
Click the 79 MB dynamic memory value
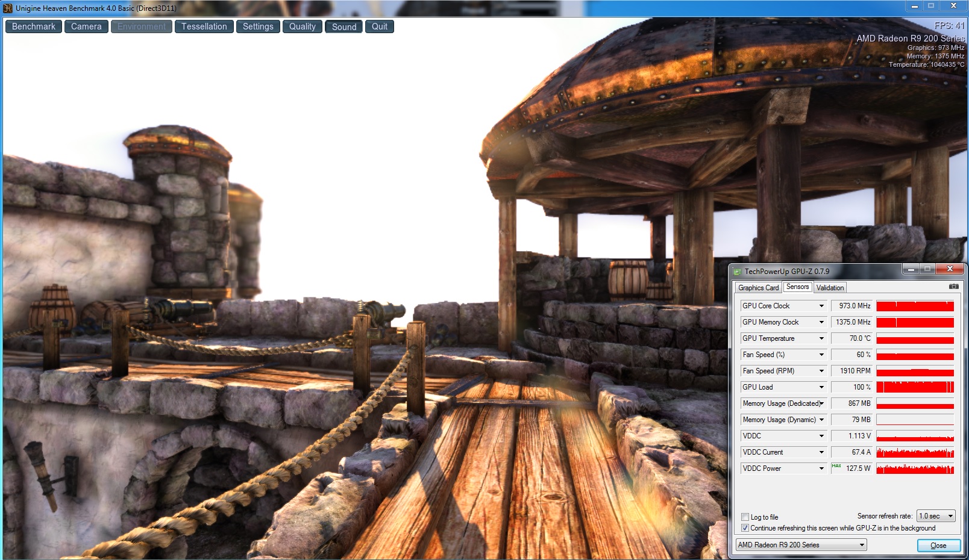[852, 420]
